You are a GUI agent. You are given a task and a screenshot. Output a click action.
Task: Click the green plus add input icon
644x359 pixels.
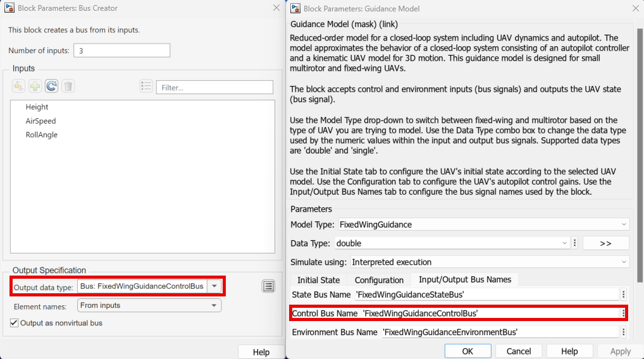pyautogui.click(x=35, y=87)
